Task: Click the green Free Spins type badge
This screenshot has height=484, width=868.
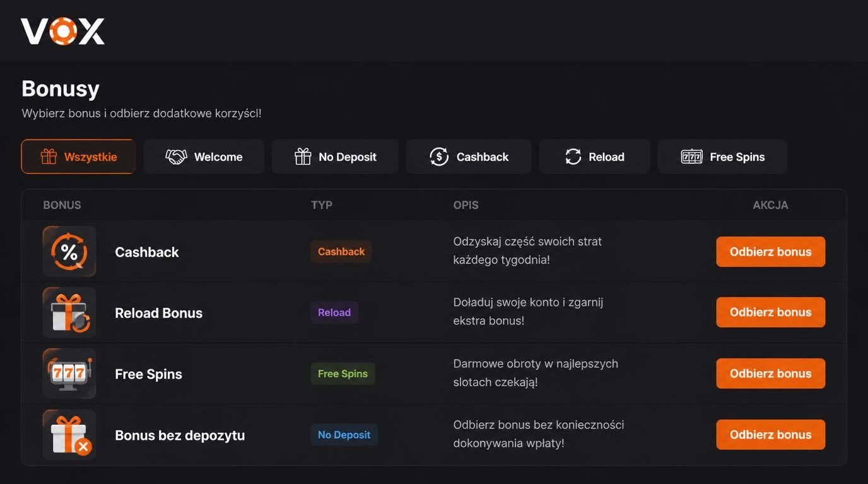Action: pyautogui.click(x=343, y=374)
